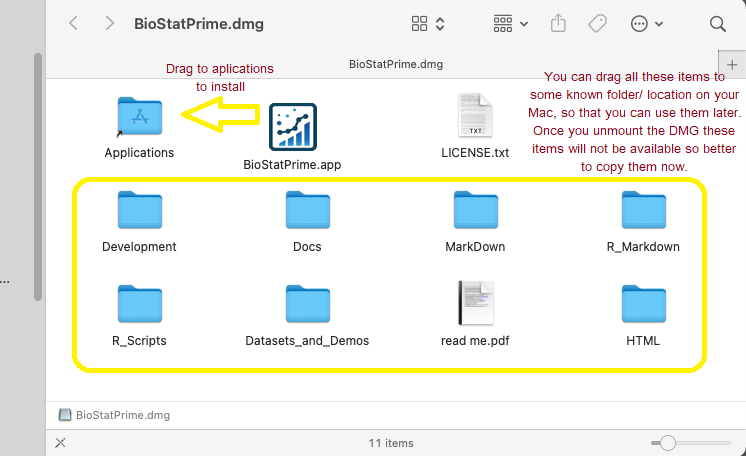Image resolution: width=746 pixels, height=456 pixels.
Task: Go back with the left chevron
Action: pos(73,23)
